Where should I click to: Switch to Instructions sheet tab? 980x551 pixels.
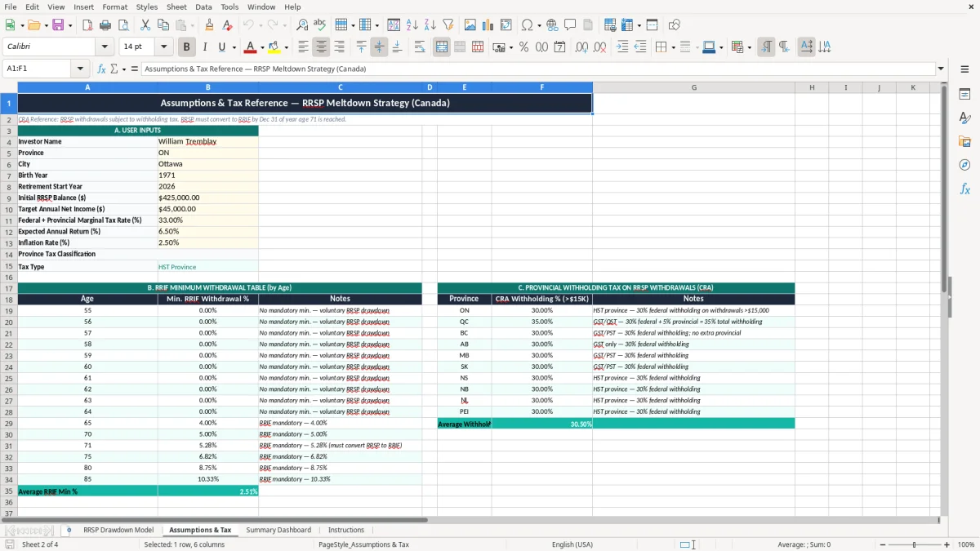(346, 530)
